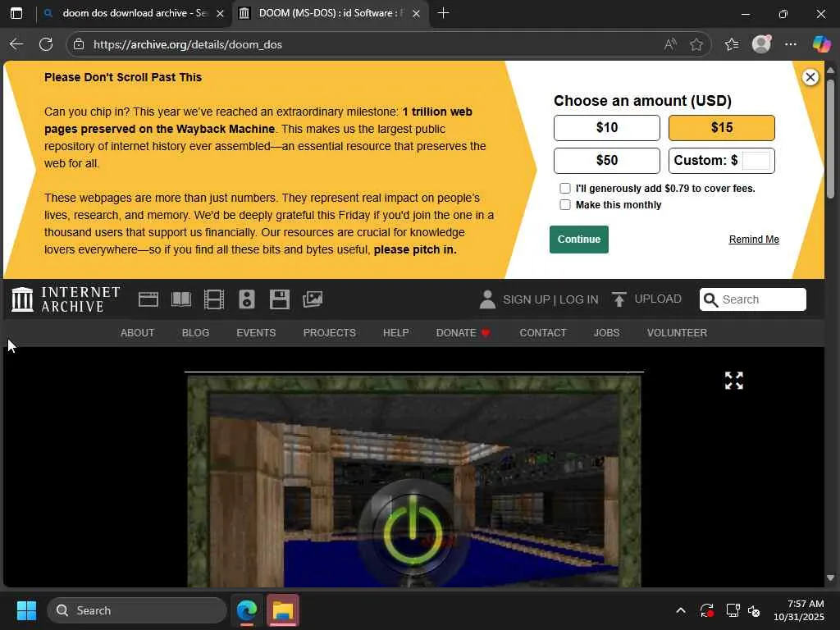840x630 pixels.
Task: Open the Texts book icon
Action: (x=181, y=299)
